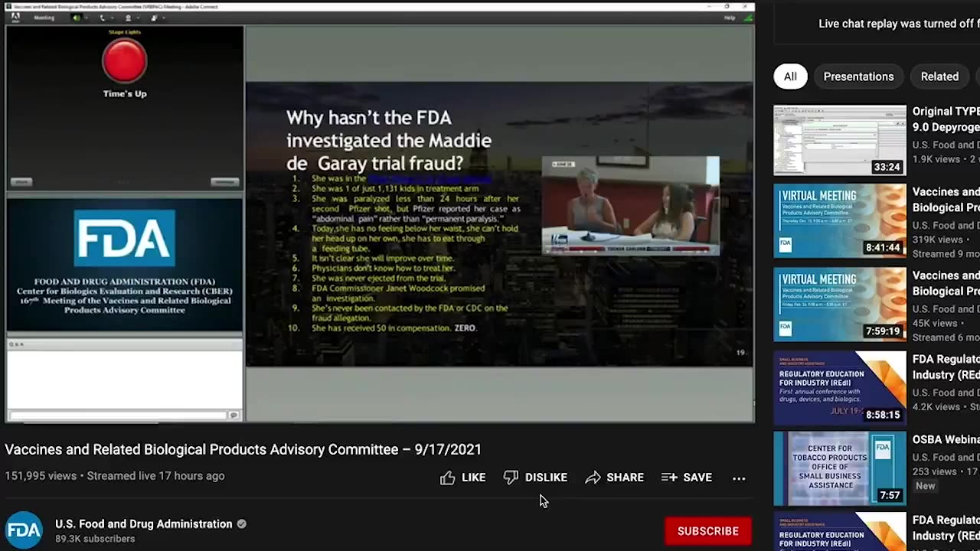Click the left gray button under stage lights pod
The height and width of the screenshot is (551, 980).
[21, 181]
